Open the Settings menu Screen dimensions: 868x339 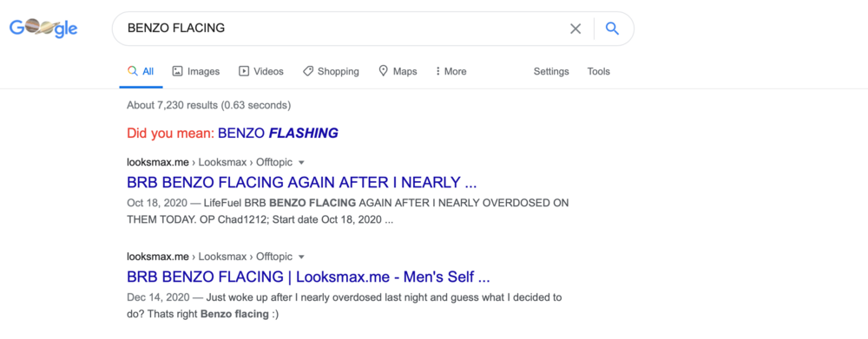[551, 71]
